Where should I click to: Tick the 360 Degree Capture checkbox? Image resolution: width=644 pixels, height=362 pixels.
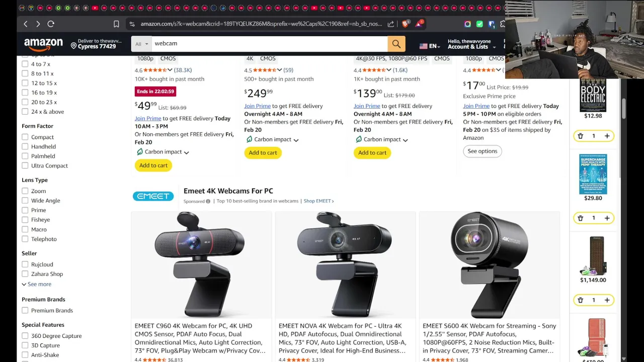click(x=25, y=336)
